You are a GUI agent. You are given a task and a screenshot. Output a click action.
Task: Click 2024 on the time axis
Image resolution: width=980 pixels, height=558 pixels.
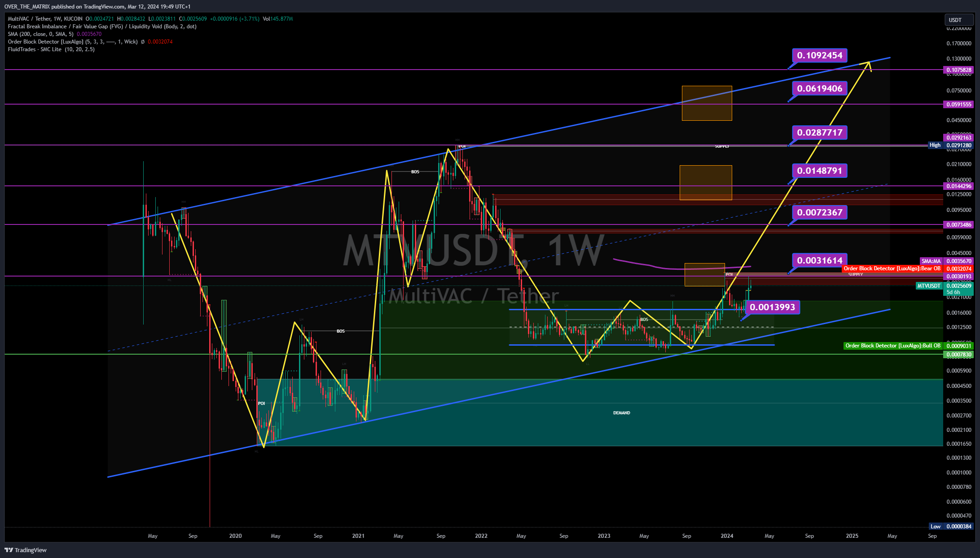click(x=727, y=536)
